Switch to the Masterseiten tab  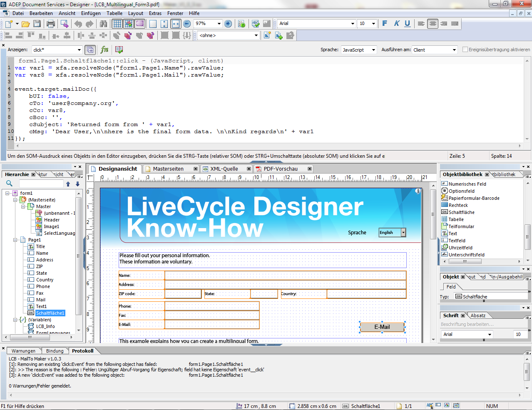[168, 169]
